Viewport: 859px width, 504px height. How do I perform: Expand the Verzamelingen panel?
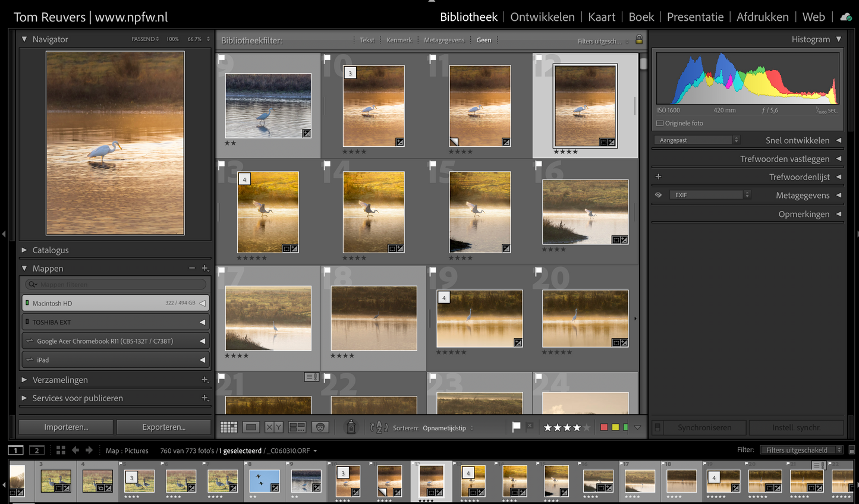pos(24,380)
